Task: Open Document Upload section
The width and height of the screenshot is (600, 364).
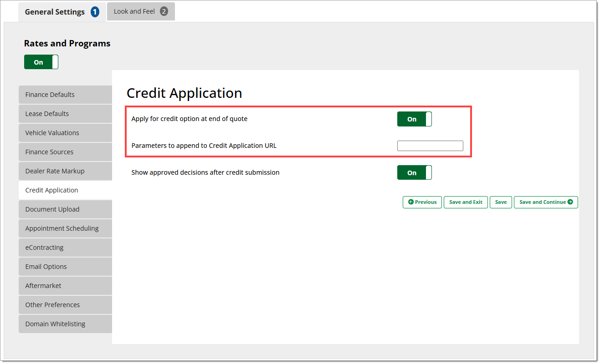Action: tap(65, 209)
